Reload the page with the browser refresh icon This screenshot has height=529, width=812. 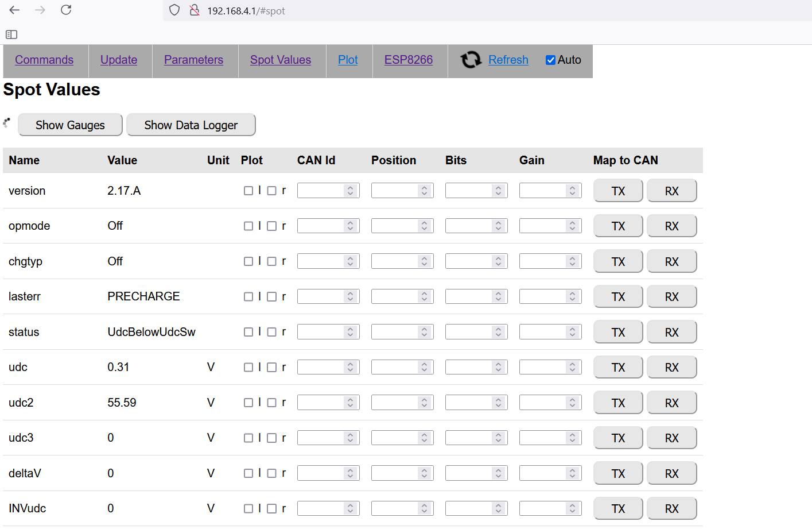66,10
